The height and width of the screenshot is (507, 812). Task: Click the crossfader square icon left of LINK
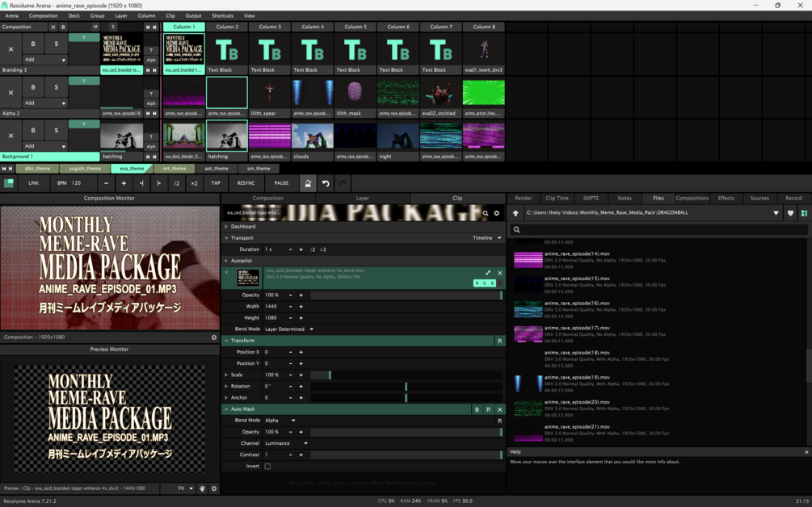pos(9,183)
